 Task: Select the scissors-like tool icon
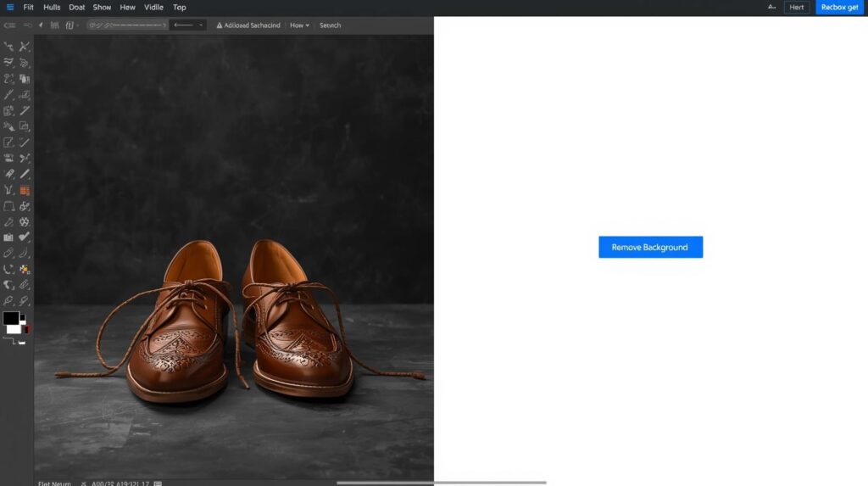[x=25, y=159]
